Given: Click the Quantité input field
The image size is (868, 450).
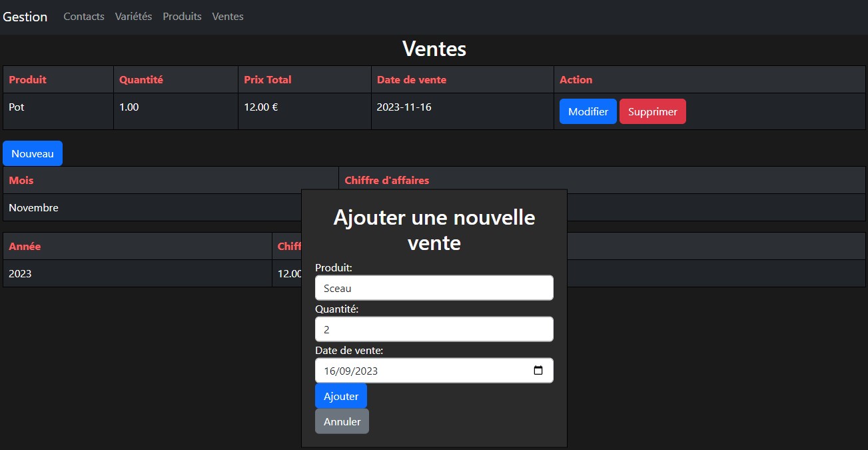Looking at the screenshot, I should click(434, 329).
